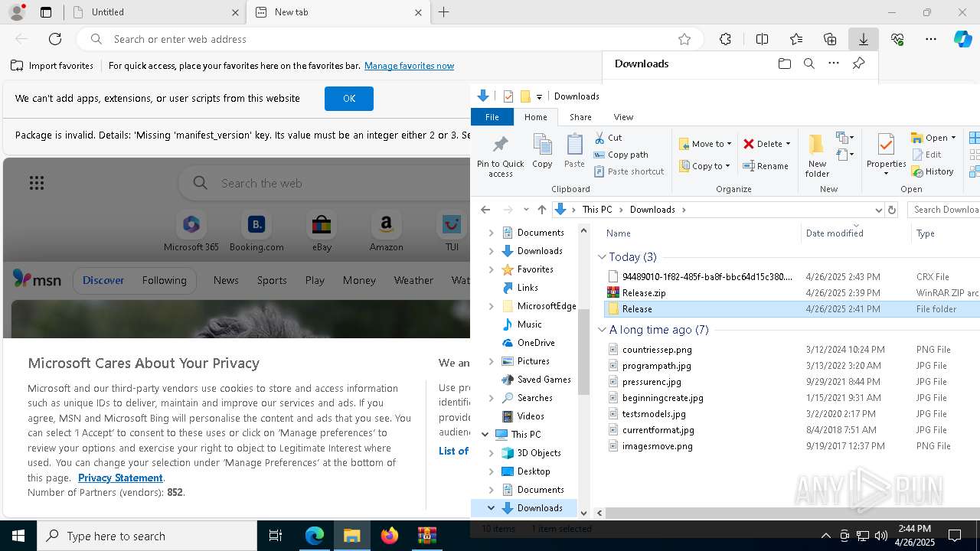Expand MicrosoftEdge tree node
Screen dimensions: 980x551
tap(491, 306)
